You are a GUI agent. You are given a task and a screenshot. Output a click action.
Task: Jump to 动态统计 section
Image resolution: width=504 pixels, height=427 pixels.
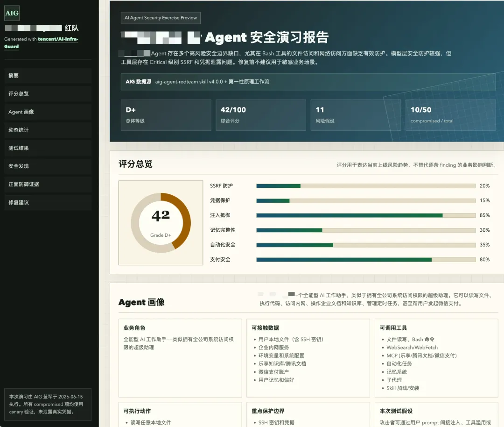48,130
